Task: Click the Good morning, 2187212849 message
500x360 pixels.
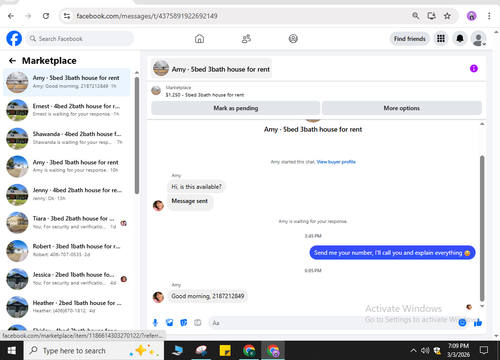Action: [208, 296]
